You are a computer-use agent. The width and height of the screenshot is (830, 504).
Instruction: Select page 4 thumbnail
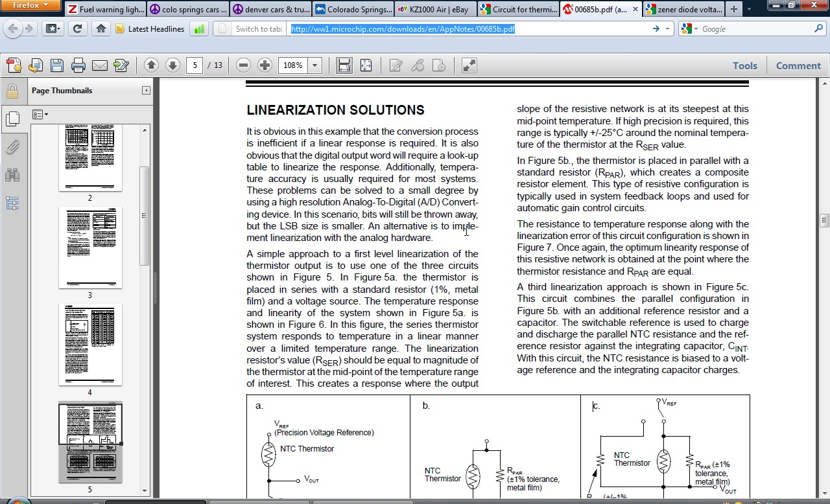coord(90,345)
